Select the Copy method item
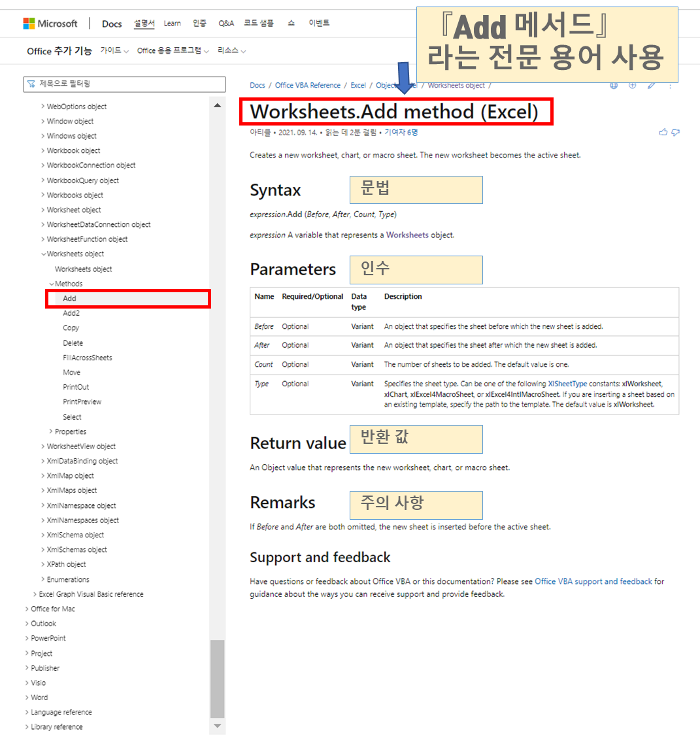The width and height of the screenshot is (700, 742). pos(71,328)
